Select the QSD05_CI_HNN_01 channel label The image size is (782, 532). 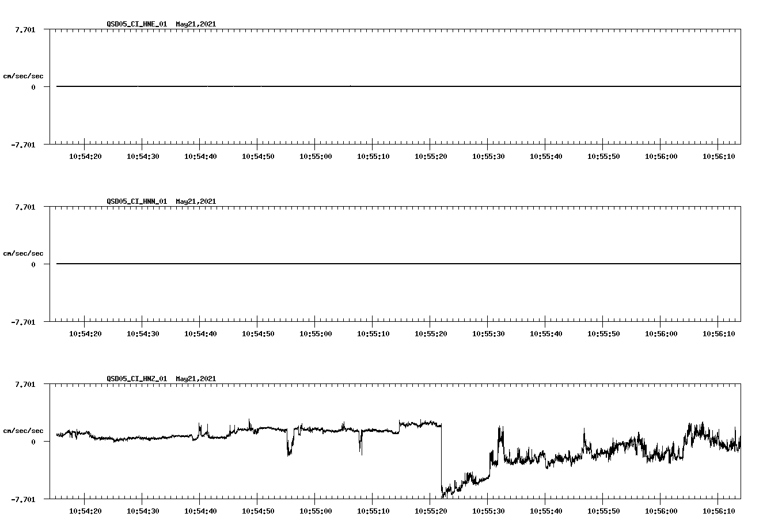pyautogui.click(x=136, y=202)
